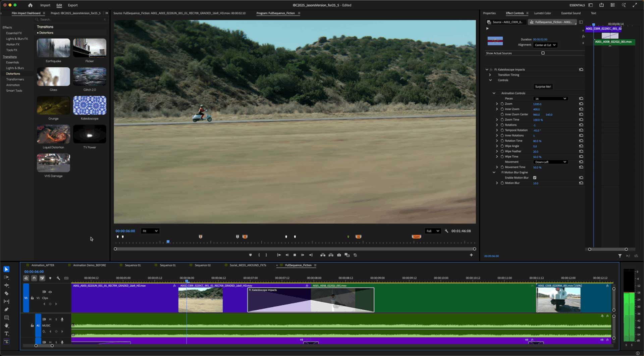
Task: Select the Razor tool in the toolbar
Action: pyautogui.click(x=6, y=294)
